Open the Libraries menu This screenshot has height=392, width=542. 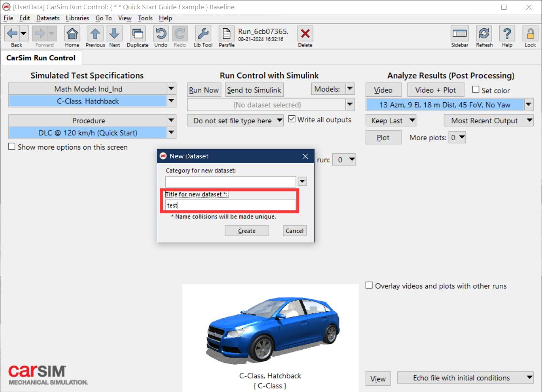pos(77,18)
